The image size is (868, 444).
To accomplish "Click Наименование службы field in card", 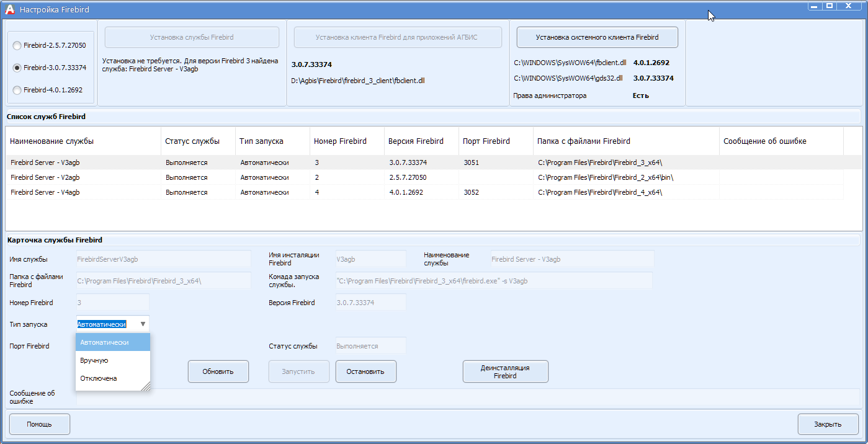I will [x=572, y=259].
